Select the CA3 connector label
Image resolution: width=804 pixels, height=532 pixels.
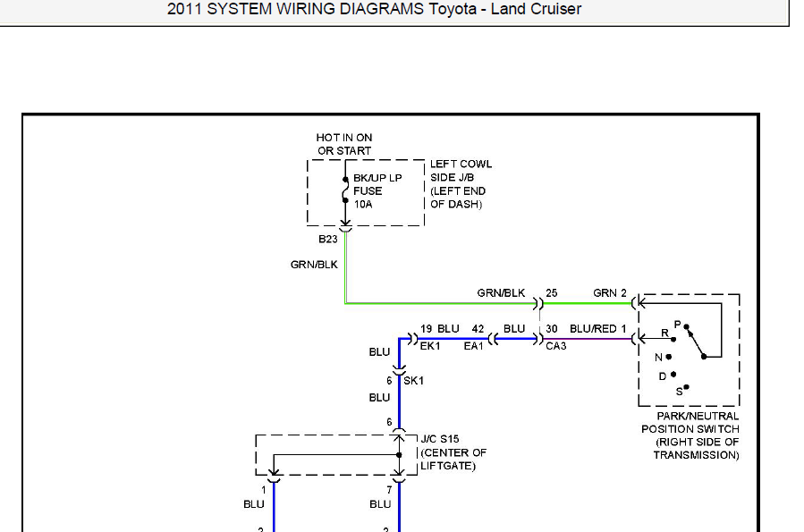click(556, 346)
